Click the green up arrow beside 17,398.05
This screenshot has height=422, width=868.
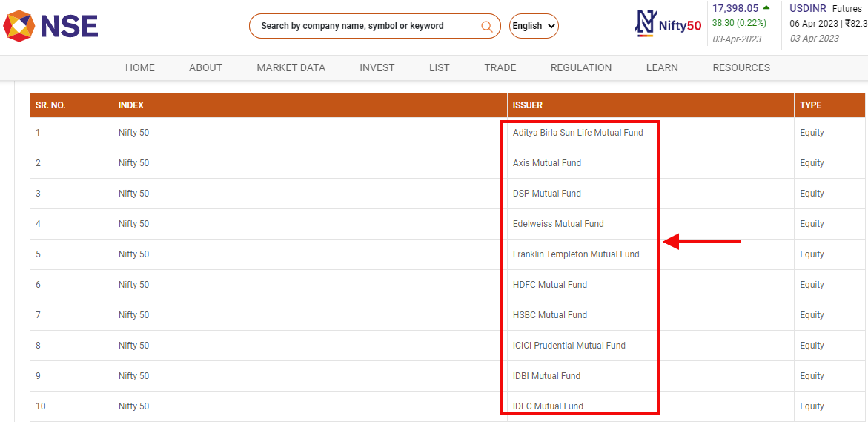(766, 7)
